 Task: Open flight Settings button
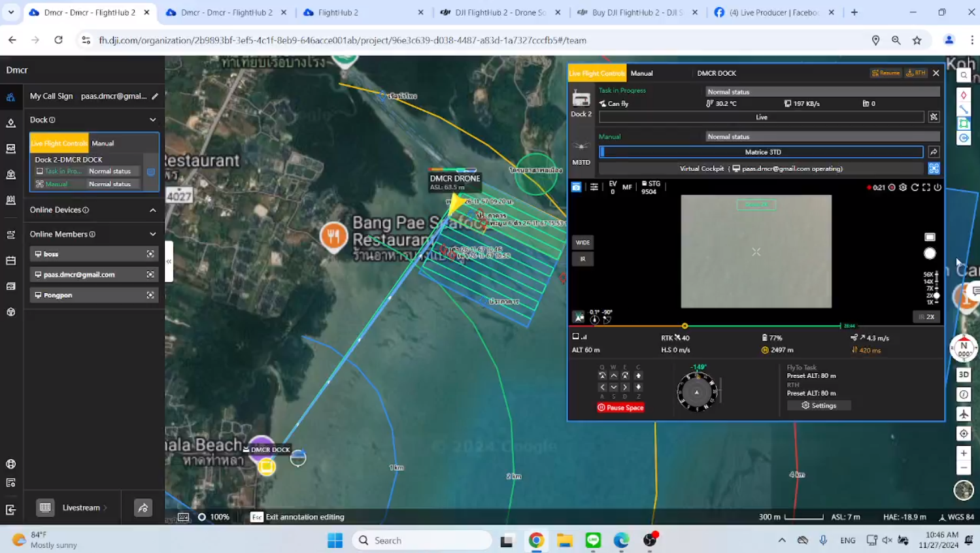(x=819, y=405)
